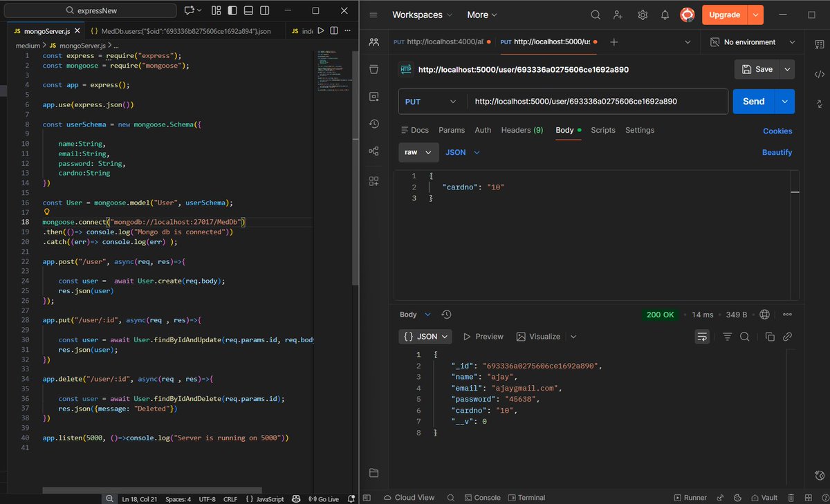The height and width of the screenshot is (504, 830).
Task: Open the Postman notifications bell
Action: click(665, 15)
